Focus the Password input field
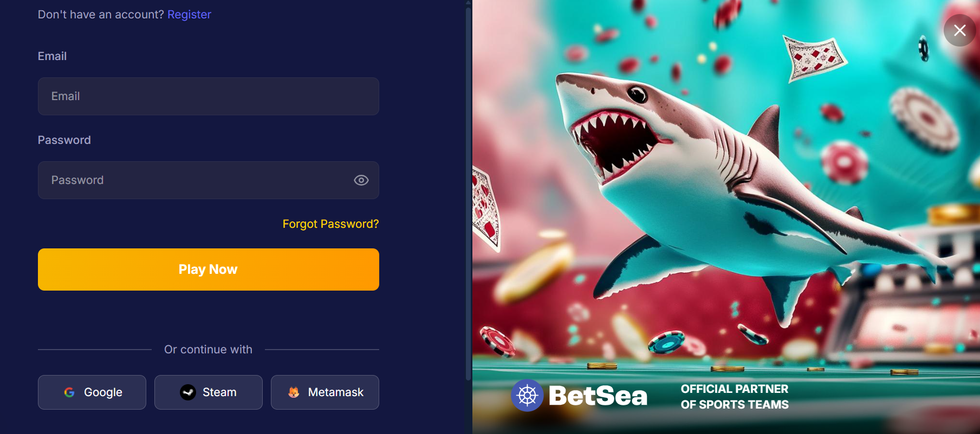This screenshot has width=980, height=434. click(209, 180)
